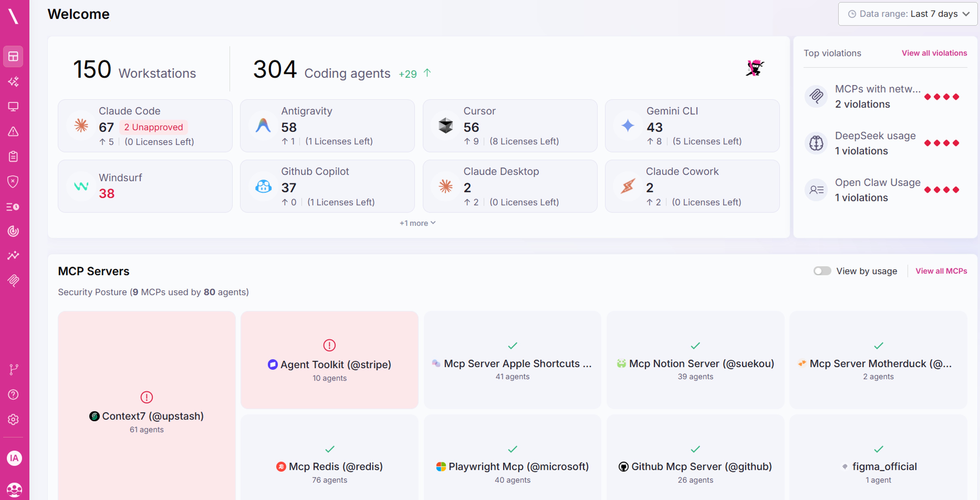
Task: Click the +29 agents increase indicator
Action: point(415,73)
